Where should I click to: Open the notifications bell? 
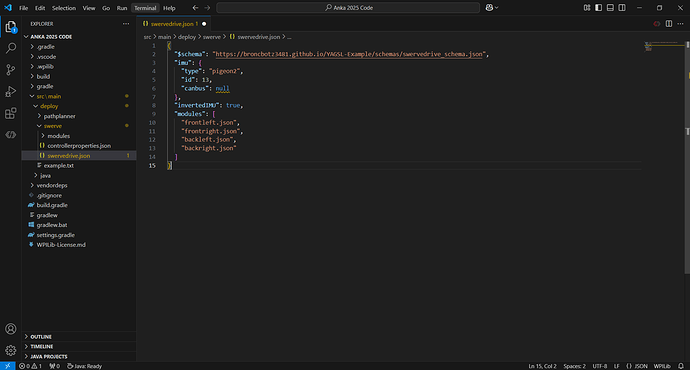point(681,366)
